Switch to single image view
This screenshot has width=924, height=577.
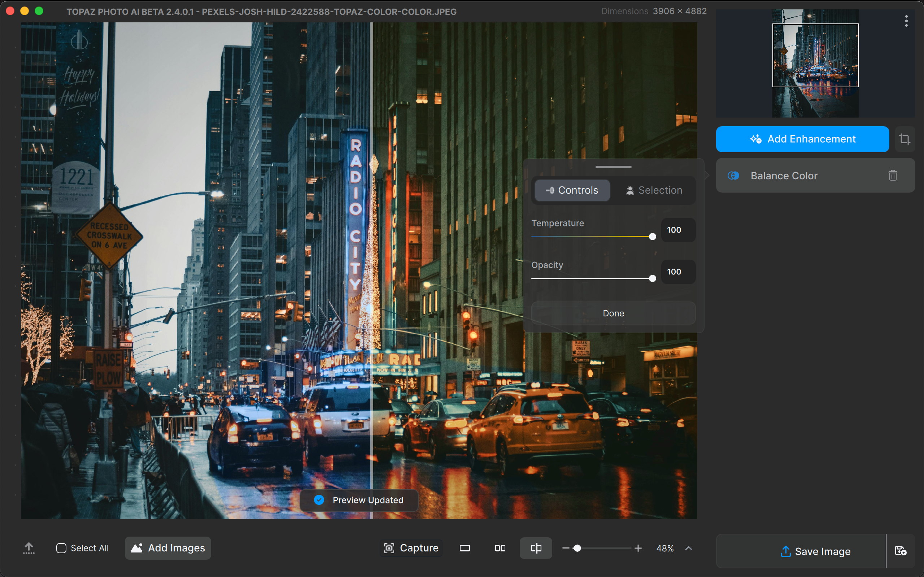(465, 548)
